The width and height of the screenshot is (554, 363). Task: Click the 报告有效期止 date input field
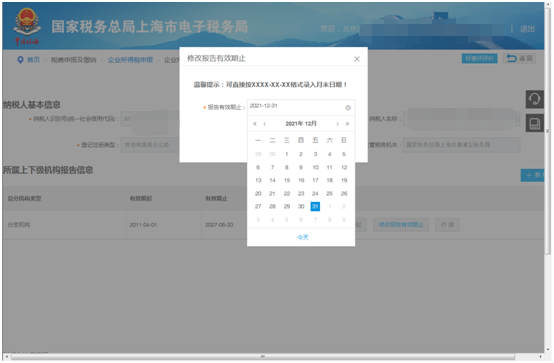pyautogui.click(x=301, y=107)
